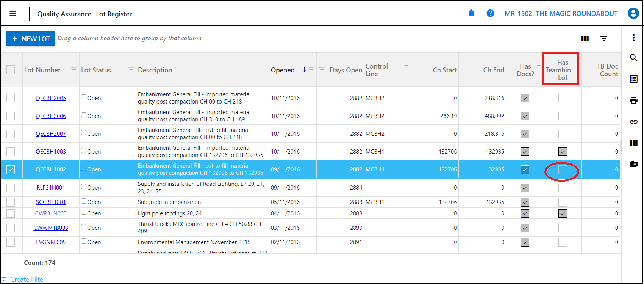
Task: Toggle Has Teambinder Lot checkbox for CWP31N003
Action: click(x=563, y=213)
